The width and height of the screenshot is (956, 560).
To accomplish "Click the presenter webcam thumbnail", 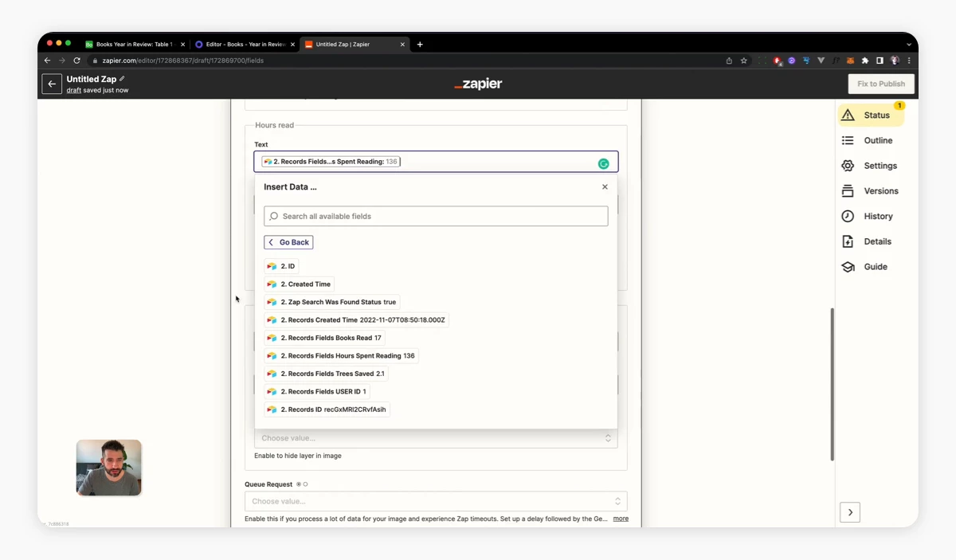I will click(x=109, y=468).
